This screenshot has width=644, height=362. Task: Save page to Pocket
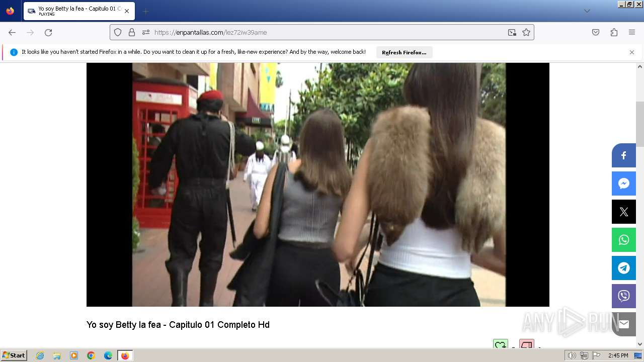coord(596,32)
